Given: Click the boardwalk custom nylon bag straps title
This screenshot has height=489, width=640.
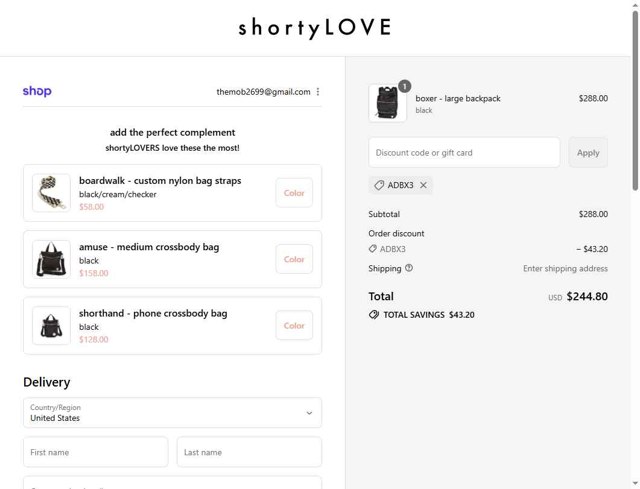Looking at the screenshot, I should [160, 181].
